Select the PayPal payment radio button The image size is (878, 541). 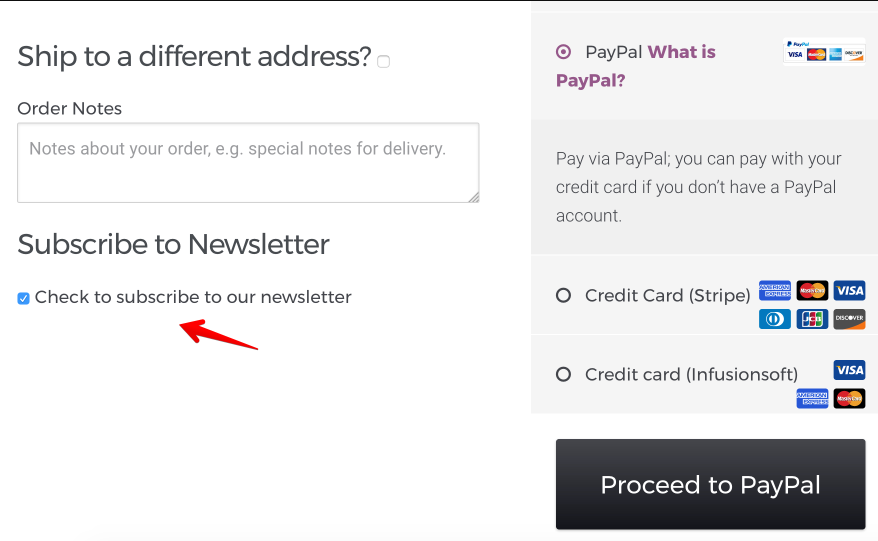pos(563,52)
